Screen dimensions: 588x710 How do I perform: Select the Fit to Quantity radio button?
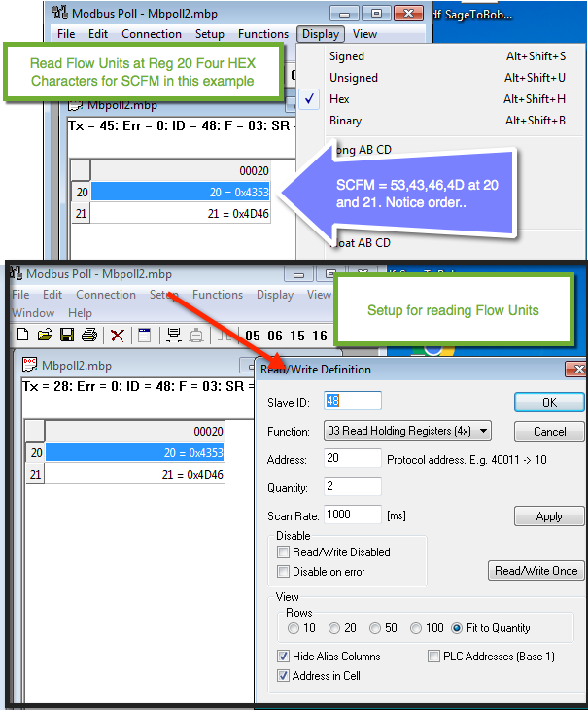pos(457,628)
